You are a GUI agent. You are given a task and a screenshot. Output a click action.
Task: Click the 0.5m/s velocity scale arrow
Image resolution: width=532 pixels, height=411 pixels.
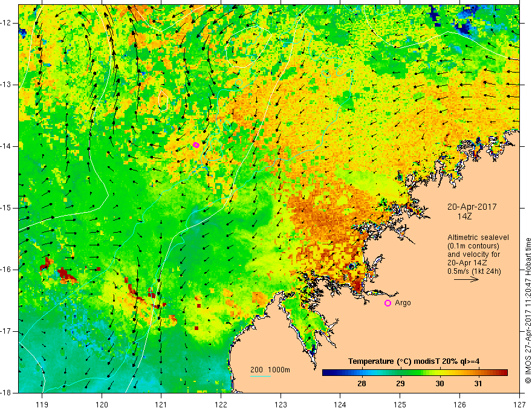click(466, 280)
